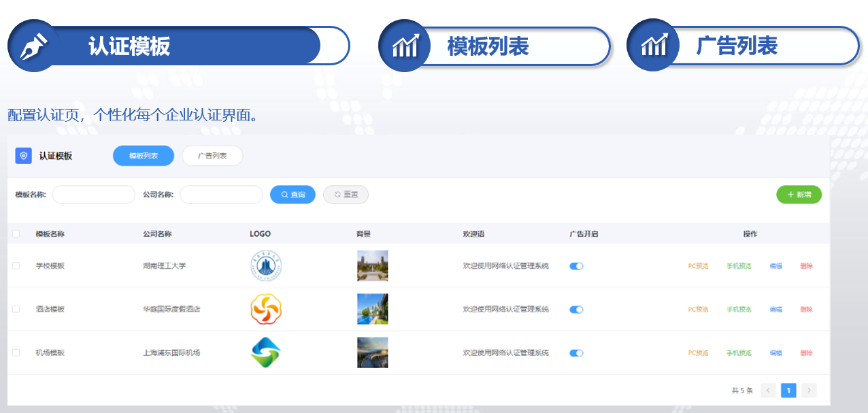Click PC预览 for 酒店模板 row
Image resolution: width=868 pixels, height=413 pixels.
pos(698,310)
